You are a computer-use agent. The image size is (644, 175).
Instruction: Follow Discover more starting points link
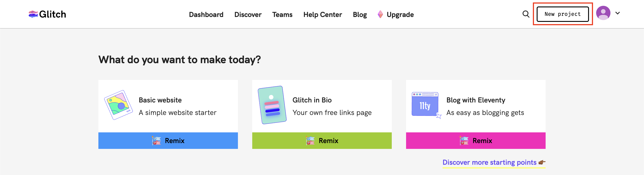point(489,162)
